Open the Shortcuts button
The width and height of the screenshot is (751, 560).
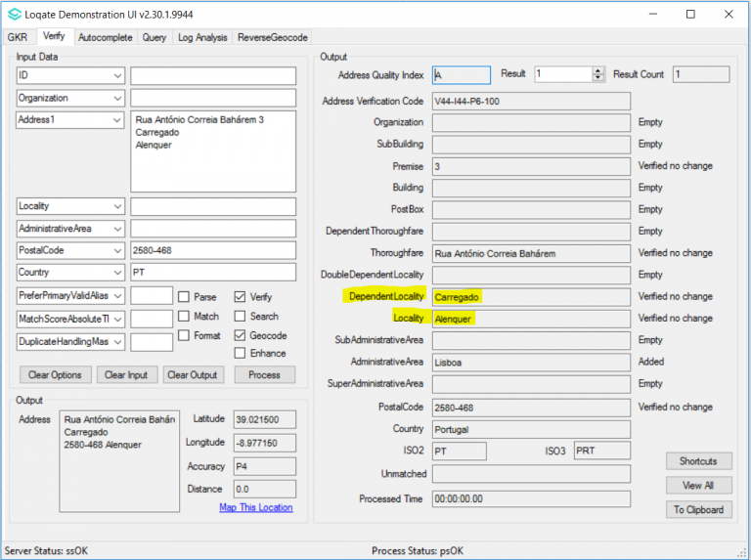(698, 461)
